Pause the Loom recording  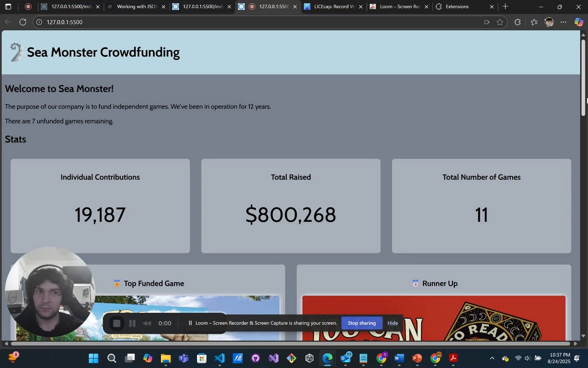(x=132, y=323)
